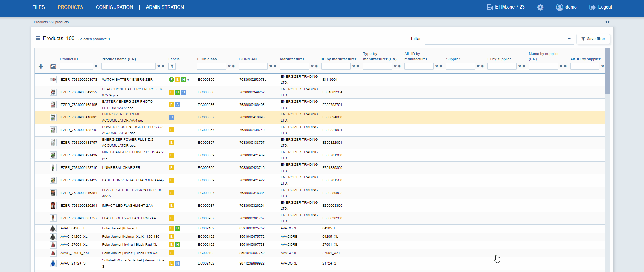The image size is (644, 272).
Task: Select product AVAC_27001_XXL
Action: 75,253
